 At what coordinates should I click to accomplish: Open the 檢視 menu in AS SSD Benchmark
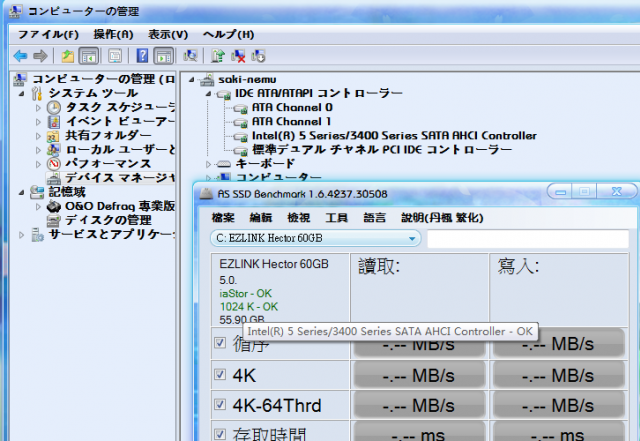click(299, 218)
